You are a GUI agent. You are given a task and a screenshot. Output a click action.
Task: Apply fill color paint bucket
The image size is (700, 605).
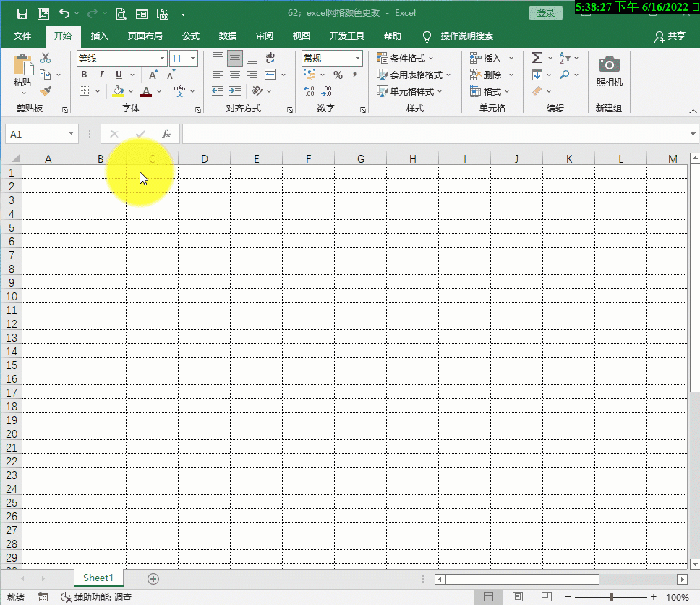[118, 91]
